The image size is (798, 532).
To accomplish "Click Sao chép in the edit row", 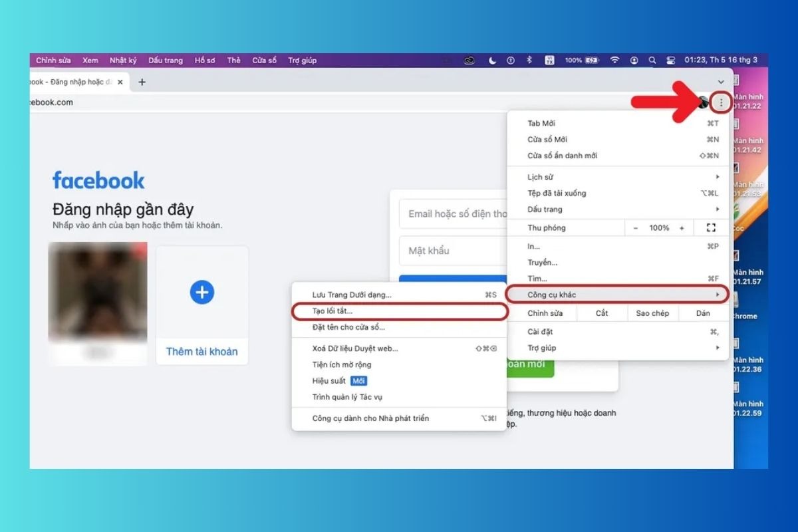I will tap(652, 313).
